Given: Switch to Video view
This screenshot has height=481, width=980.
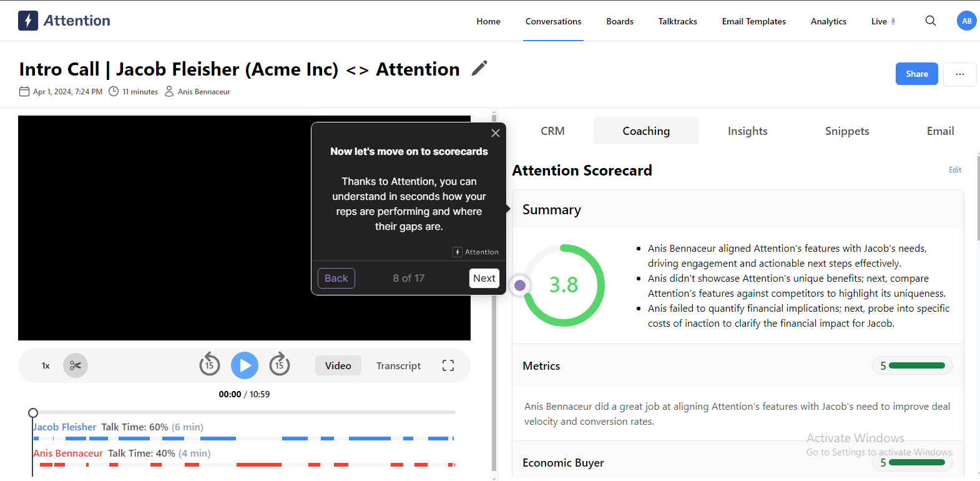Looking at the screenshot, I should (x=338, y=365).
